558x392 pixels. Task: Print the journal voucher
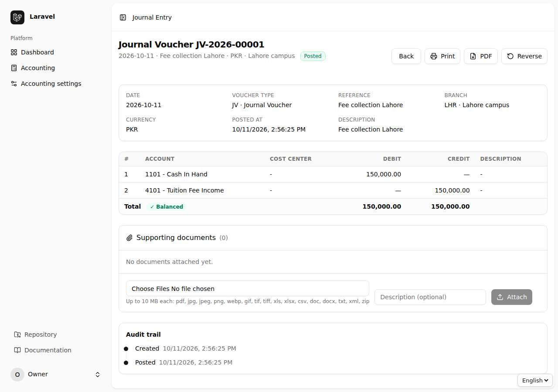442,56
